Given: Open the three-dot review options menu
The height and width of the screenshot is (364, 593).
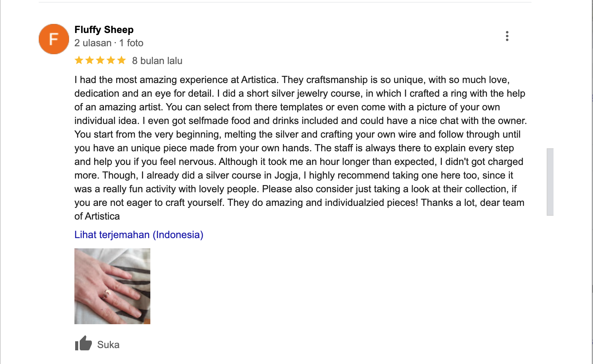Looking at the screenshot, I should pyautogui.click(x=507, y=36).
